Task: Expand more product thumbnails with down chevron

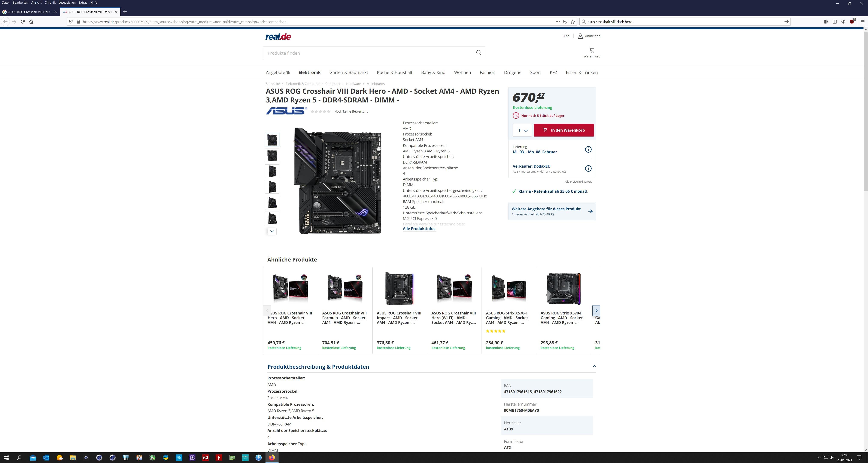Action: pos(272,231)
